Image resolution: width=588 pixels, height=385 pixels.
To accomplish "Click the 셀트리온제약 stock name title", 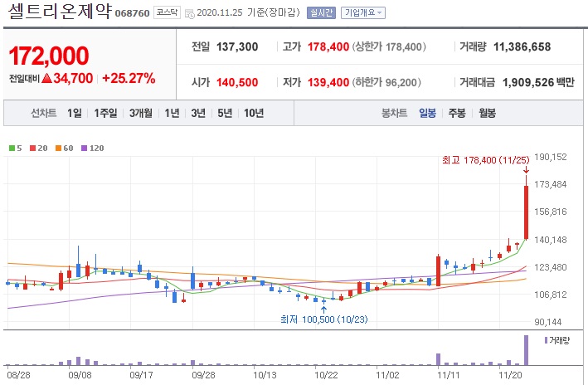I will 60,12.
